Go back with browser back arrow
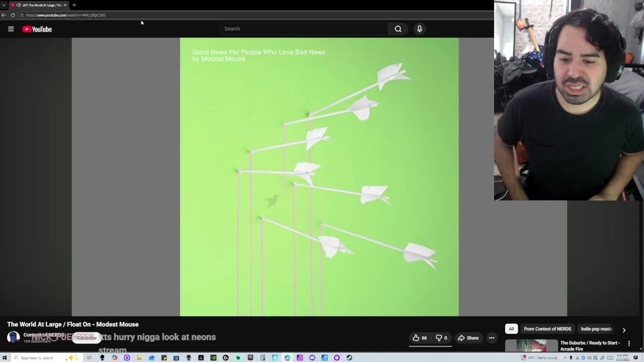Image resolution: width=644 pixels, height=362 pixels. click(4, 15)
